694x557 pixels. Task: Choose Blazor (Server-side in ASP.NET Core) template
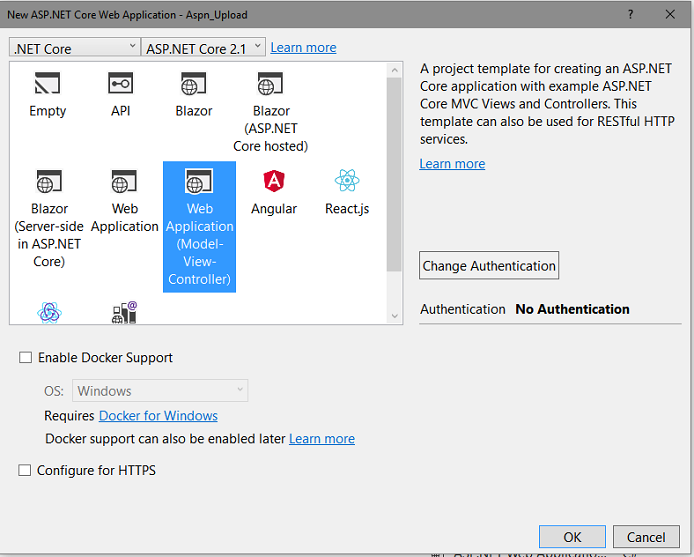click(49, 219)
